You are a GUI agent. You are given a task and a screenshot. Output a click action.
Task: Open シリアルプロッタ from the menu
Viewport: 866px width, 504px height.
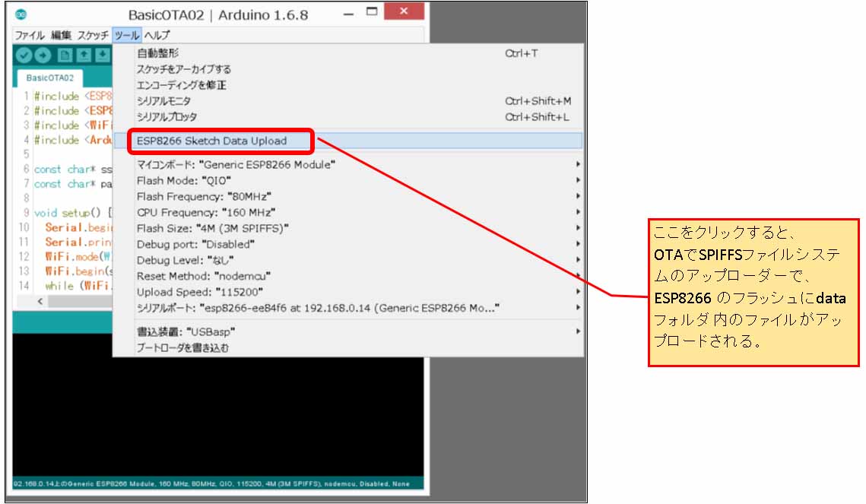[x=348, y=117]
